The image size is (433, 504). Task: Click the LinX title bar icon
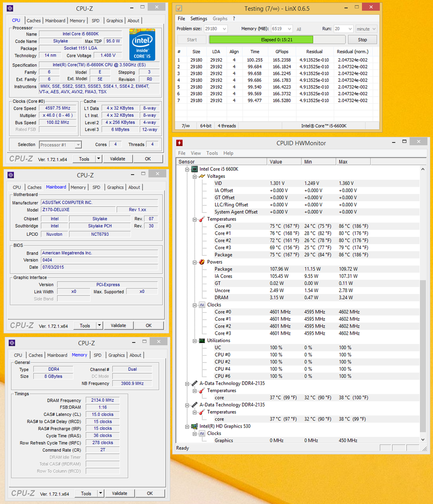click(179, 8)
